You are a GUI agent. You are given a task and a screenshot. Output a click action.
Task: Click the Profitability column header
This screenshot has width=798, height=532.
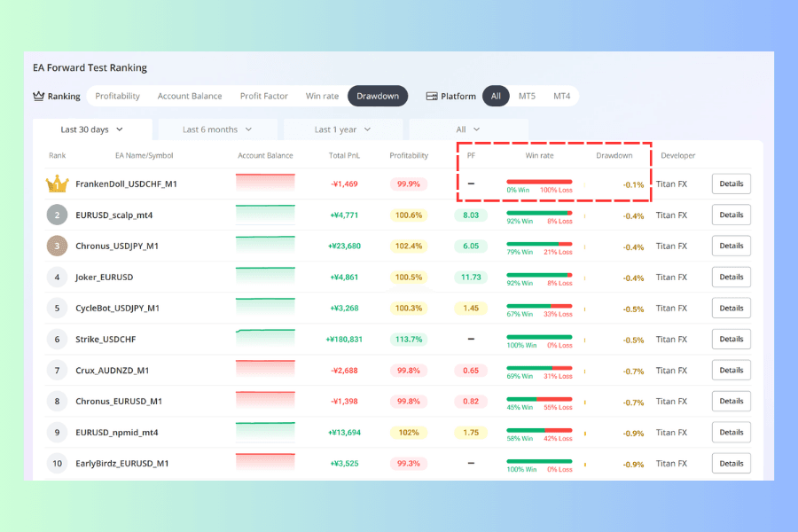(x=409, y=155)
